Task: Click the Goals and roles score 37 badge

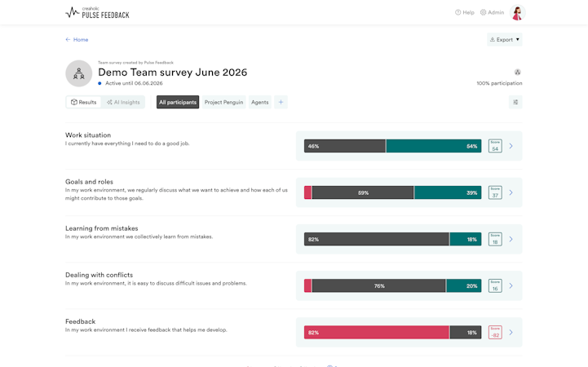Action: coord(495,192)
